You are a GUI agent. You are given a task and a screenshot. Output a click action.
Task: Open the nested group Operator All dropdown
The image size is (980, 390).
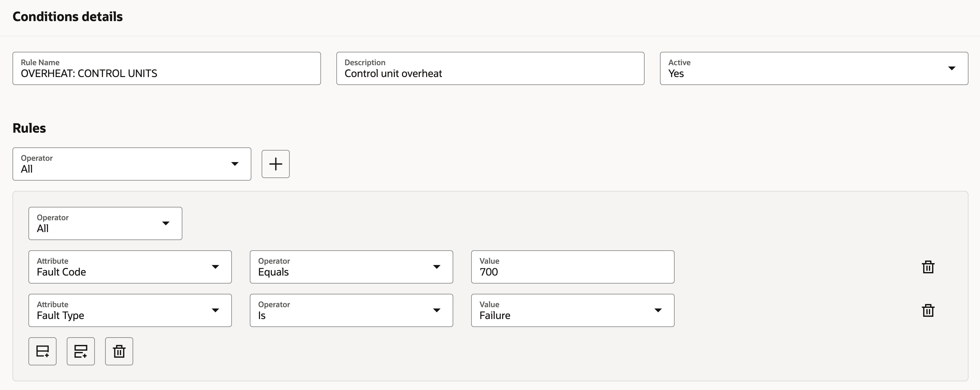pyautogui.click(x=105, y=223)
